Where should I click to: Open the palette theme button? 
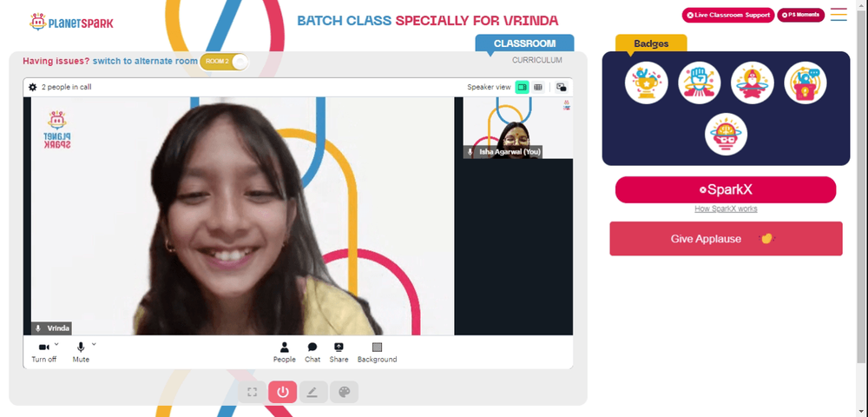click(x=344, y=392)
